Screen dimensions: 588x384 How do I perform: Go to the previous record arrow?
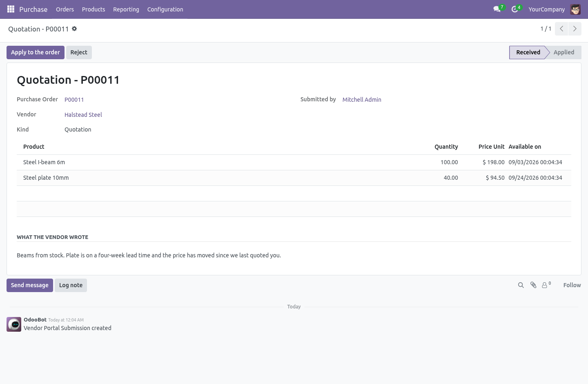pyautogui.click(x=561, y=29)
